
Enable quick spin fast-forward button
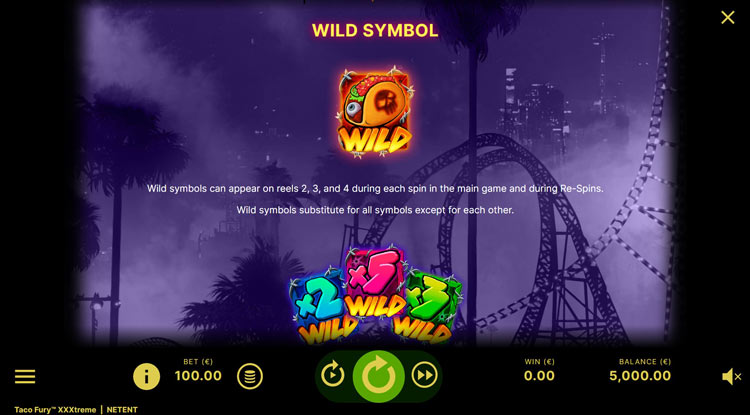(x=424, y=374)
